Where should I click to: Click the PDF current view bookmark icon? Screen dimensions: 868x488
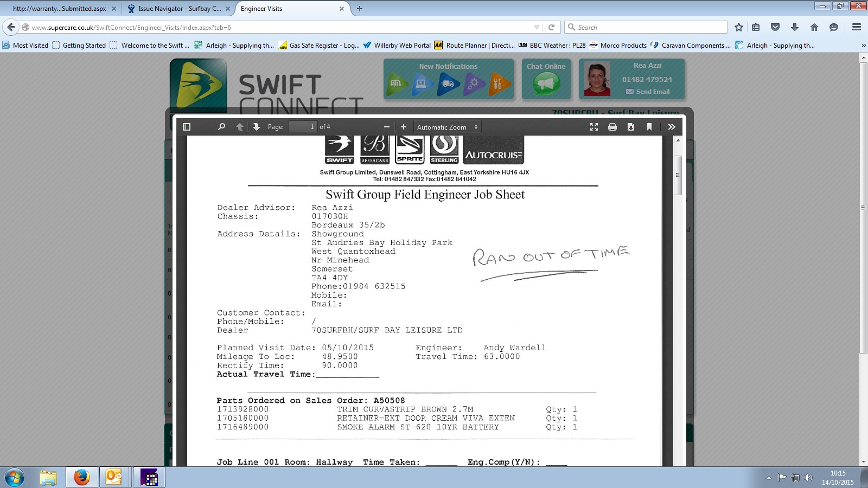[649, 127]
